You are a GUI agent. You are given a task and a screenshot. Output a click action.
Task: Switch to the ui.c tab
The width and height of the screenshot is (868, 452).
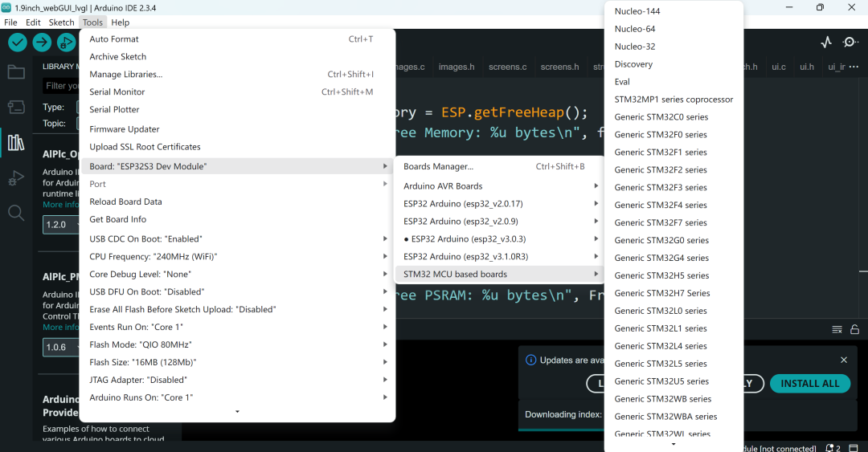tap(778, 67)
